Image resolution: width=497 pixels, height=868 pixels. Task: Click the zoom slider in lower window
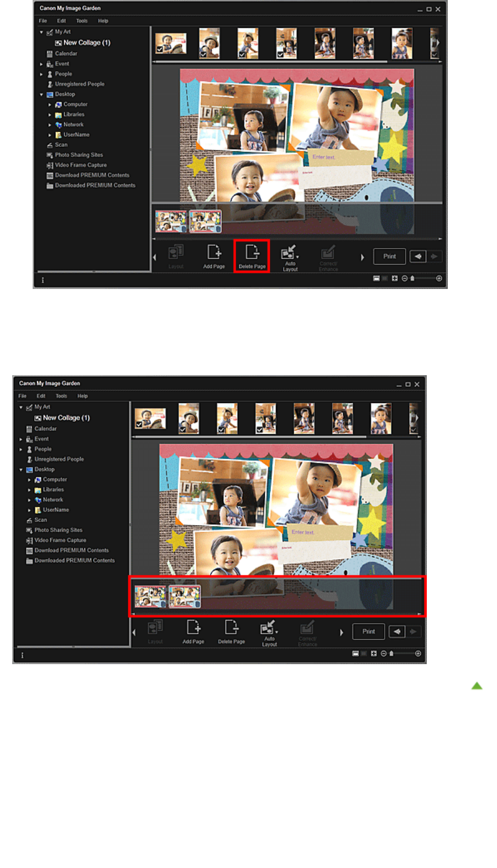coord(401,654)
